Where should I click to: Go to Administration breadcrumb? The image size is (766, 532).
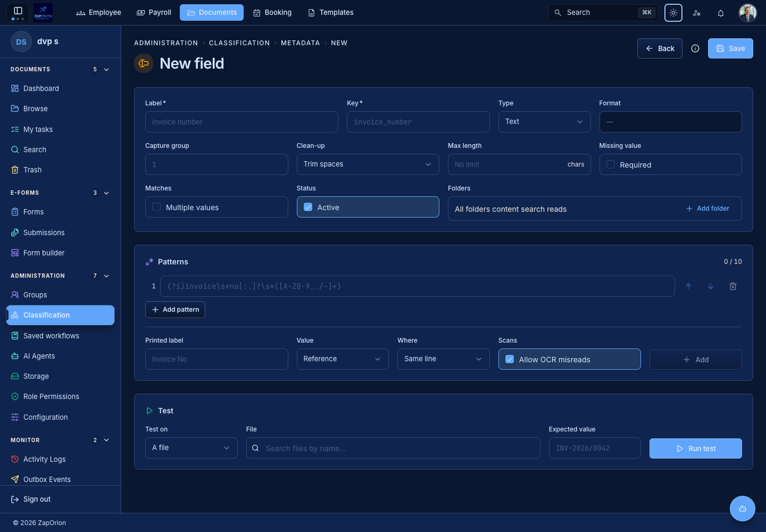(166, 43)
